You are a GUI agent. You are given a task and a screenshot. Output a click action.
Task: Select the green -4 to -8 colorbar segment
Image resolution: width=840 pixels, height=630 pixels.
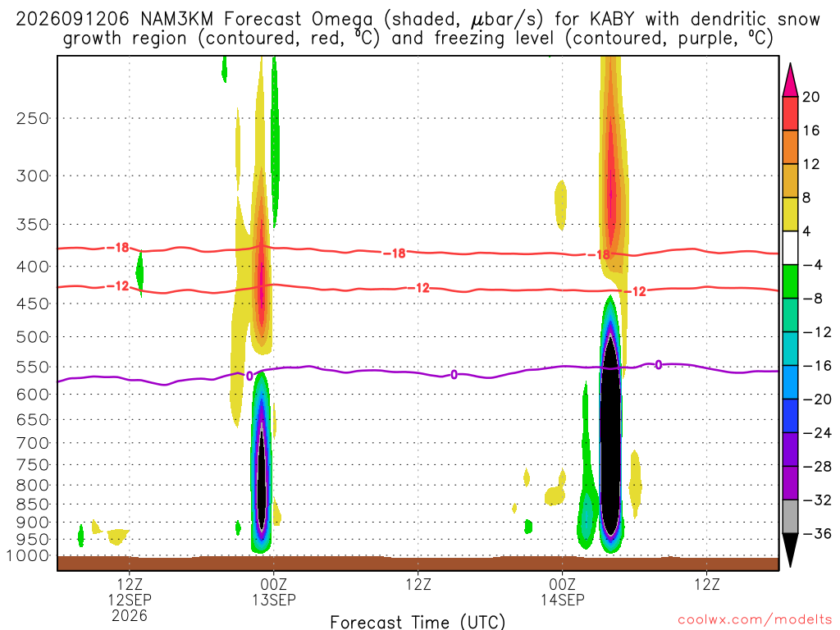coord(790,281)
